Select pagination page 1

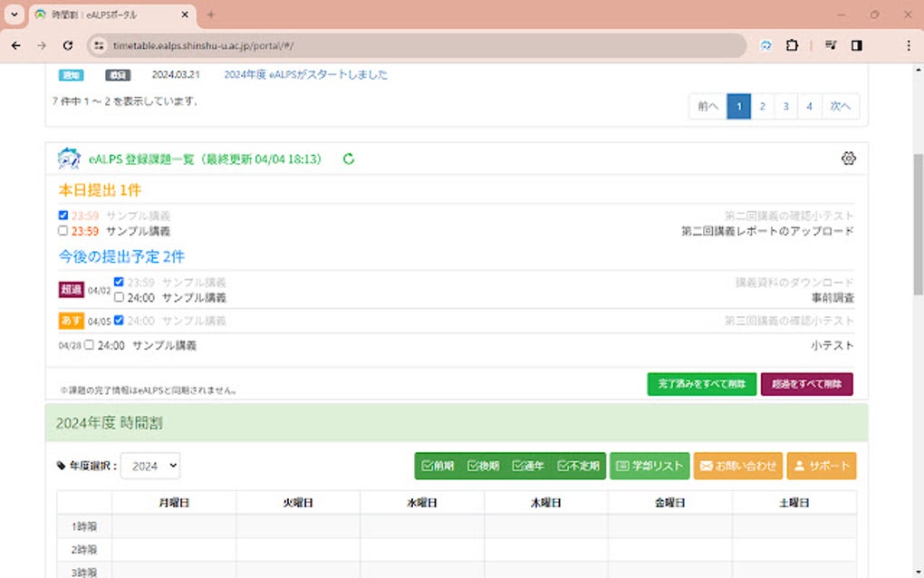tap(738, 106)
